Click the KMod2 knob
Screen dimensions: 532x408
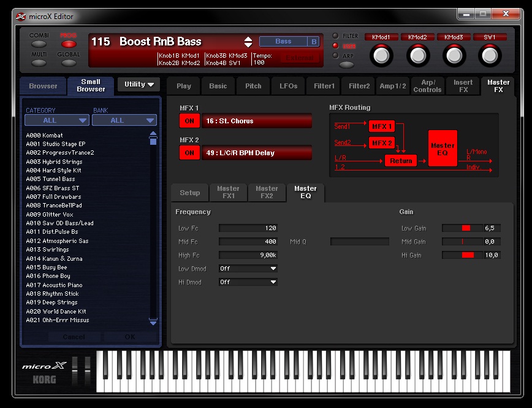click(x=417, y=56)
